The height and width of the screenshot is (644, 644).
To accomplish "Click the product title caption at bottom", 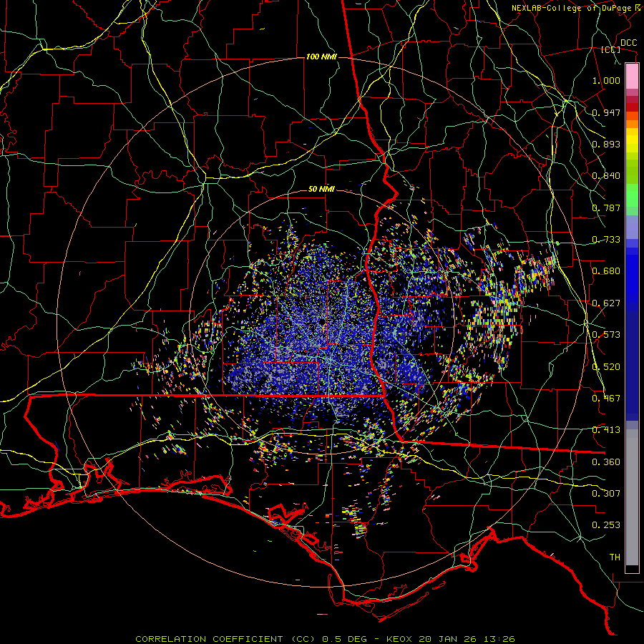I will [x=325, y=639].
